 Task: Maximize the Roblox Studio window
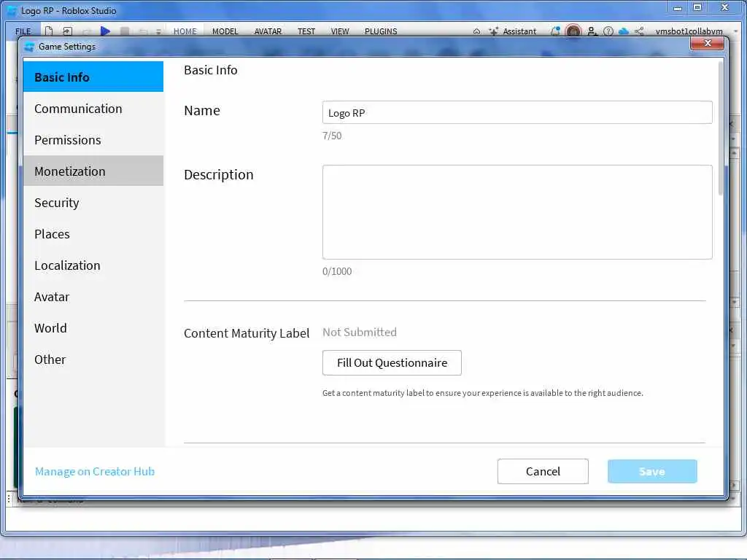[697, 7]
